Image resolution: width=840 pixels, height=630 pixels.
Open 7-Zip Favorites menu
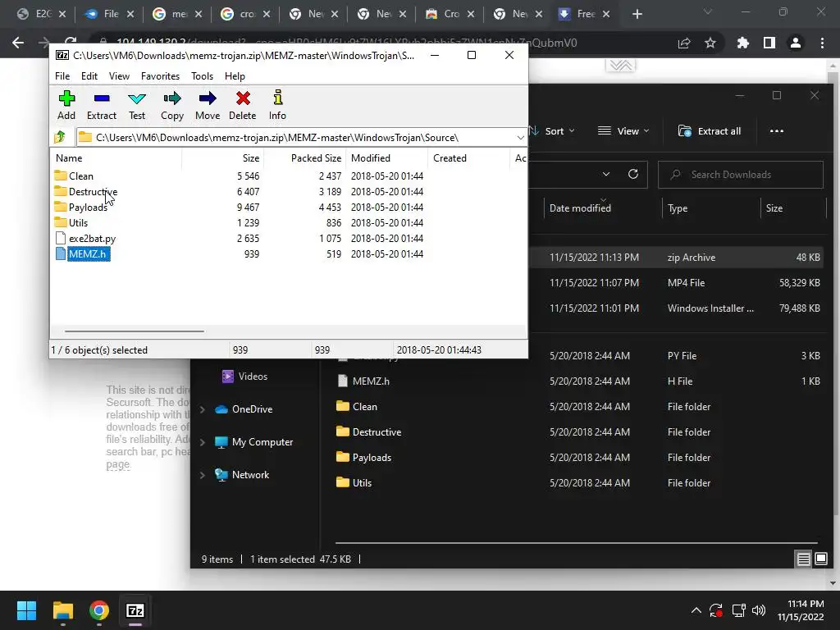[160, 76]
